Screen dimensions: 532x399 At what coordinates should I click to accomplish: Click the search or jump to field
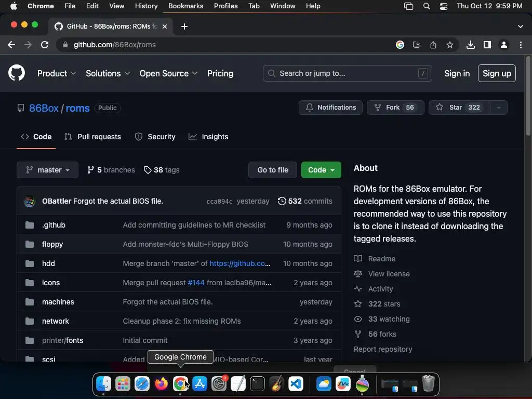[x=347, y=73]
